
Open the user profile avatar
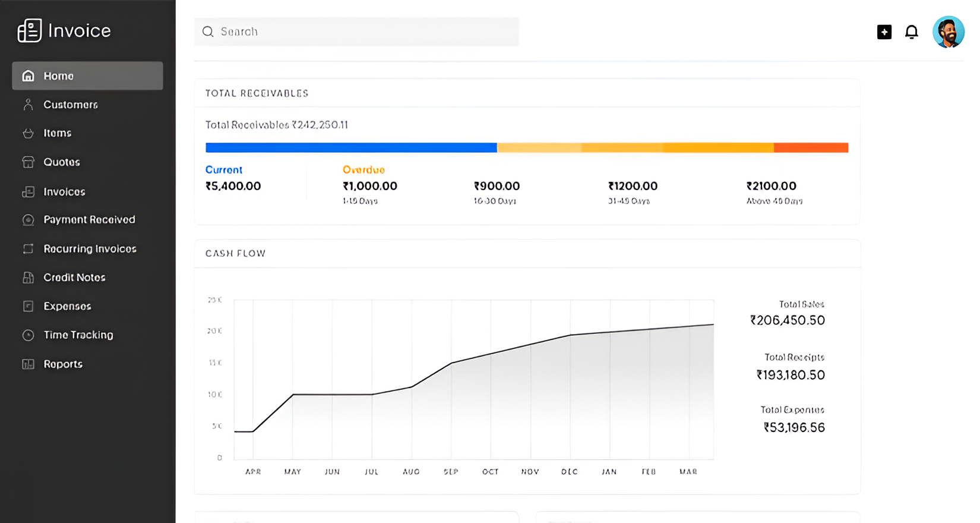pyautogui.click(x=948, y=32)
